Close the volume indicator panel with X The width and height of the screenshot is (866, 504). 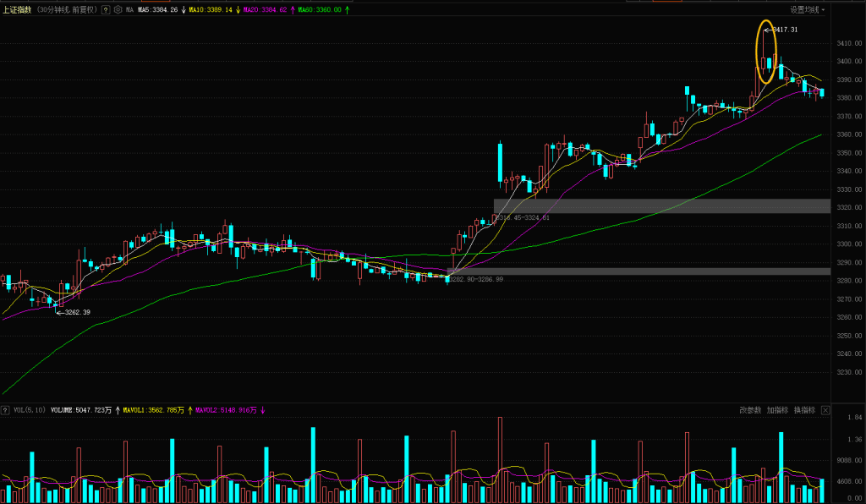coord(825,410)
